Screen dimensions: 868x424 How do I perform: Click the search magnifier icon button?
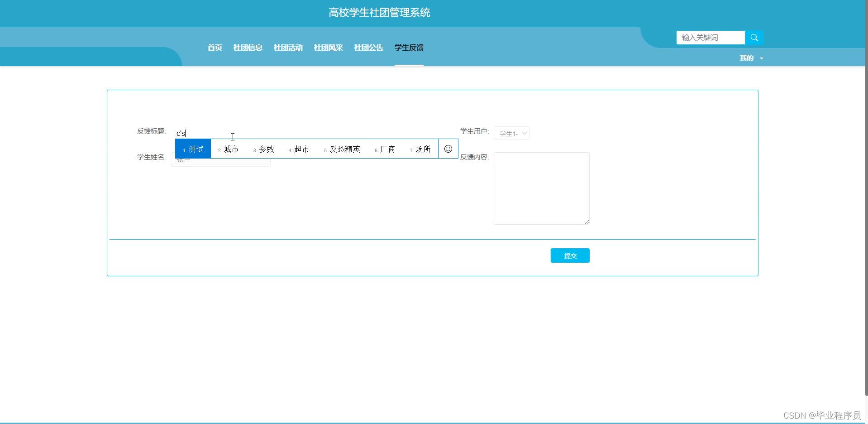(754, 38)
